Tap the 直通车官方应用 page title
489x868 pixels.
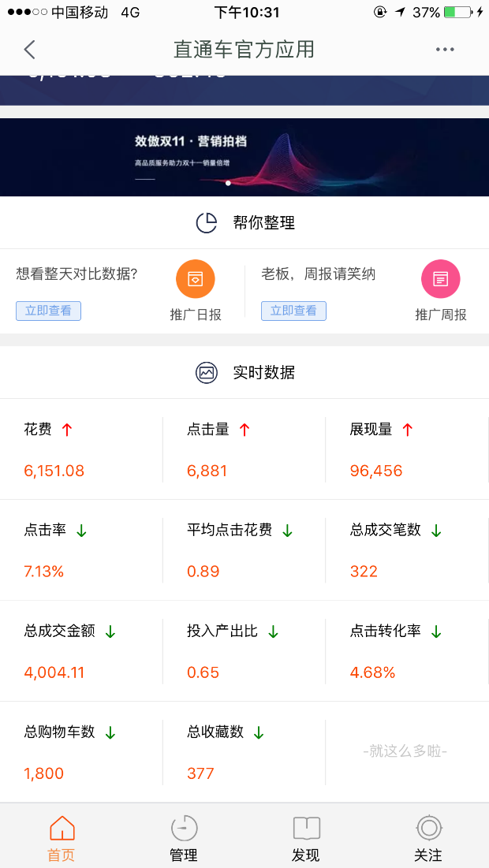click(x=244, y=50)
